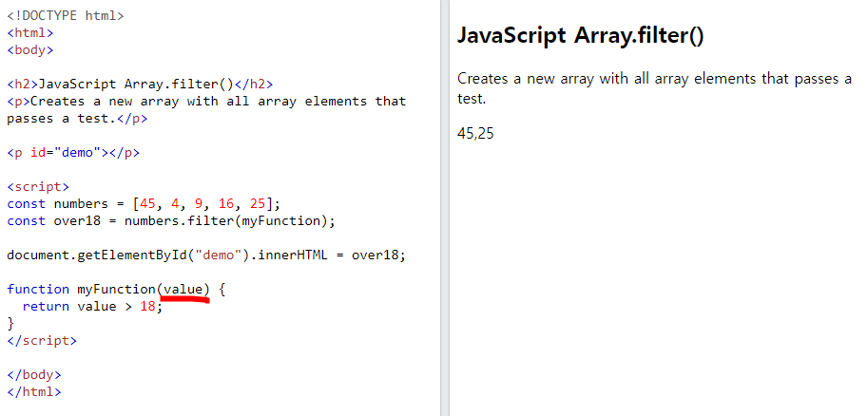Image resolution: width=868 pixels, height=416 pixels.
Task: Click the 'const numbers' array line
Action: [144, 203]
